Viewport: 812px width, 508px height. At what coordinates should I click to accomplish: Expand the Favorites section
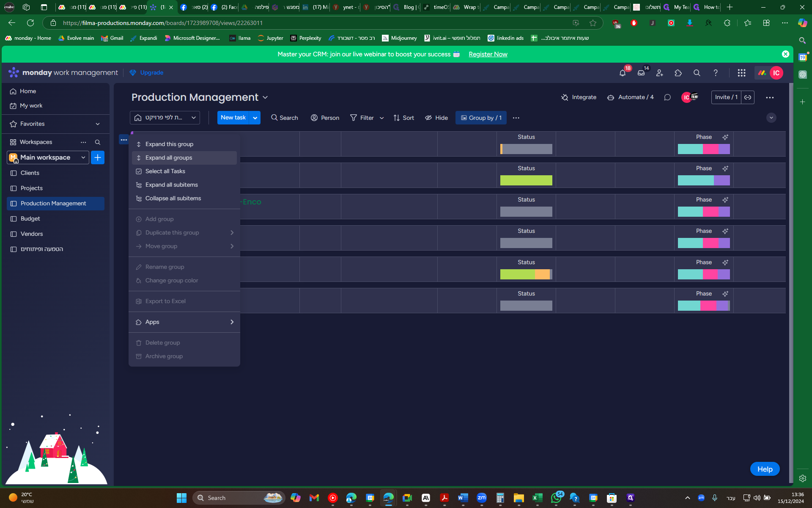pyautogui.click(x=98, y=124)
